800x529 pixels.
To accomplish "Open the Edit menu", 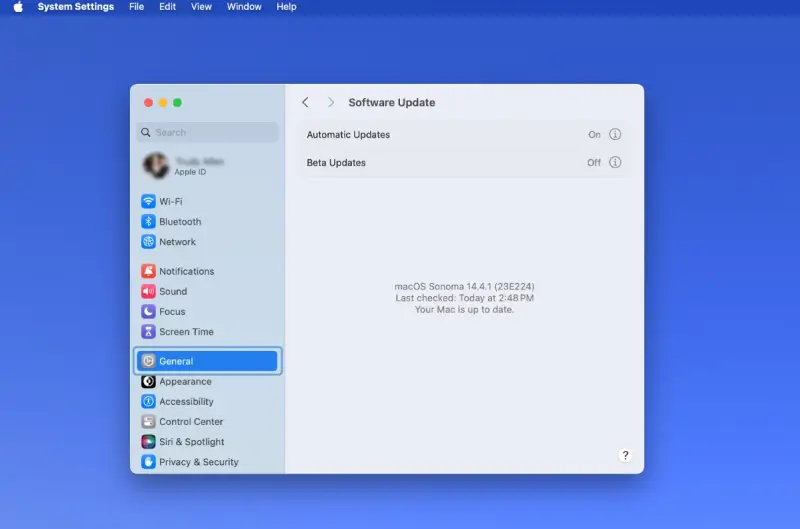I will pyautogui.click(x=167, y=7).
